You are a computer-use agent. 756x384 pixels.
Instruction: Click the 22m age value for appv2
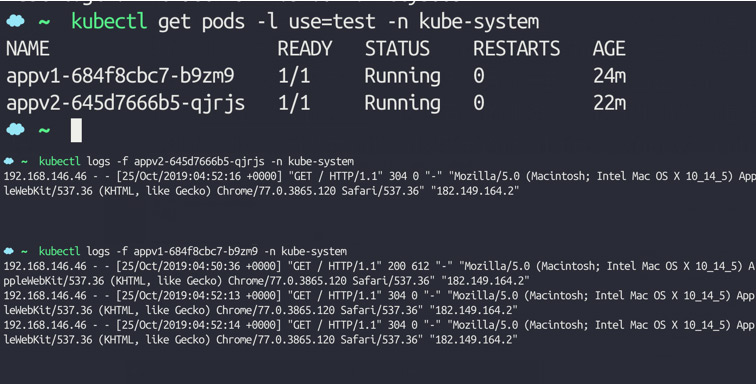(x=609, y=103)
